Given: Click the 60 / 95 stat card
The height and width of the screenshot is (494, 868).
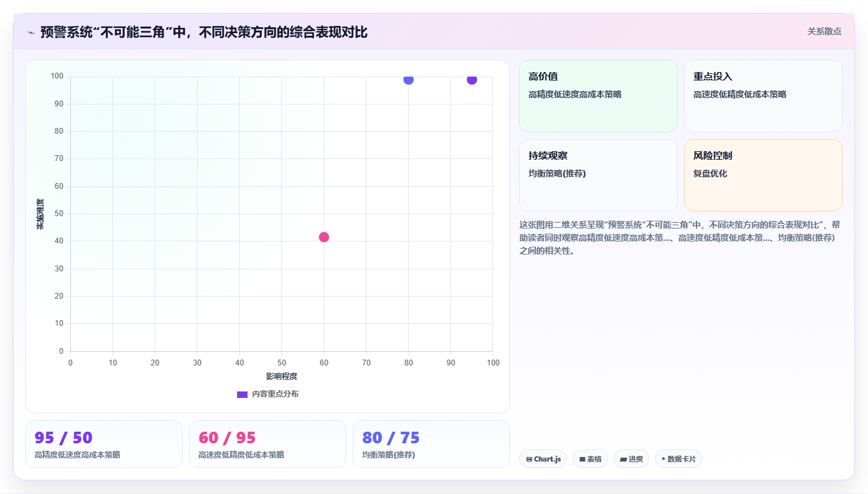Looking at the screenshot, I should point(268,444).
